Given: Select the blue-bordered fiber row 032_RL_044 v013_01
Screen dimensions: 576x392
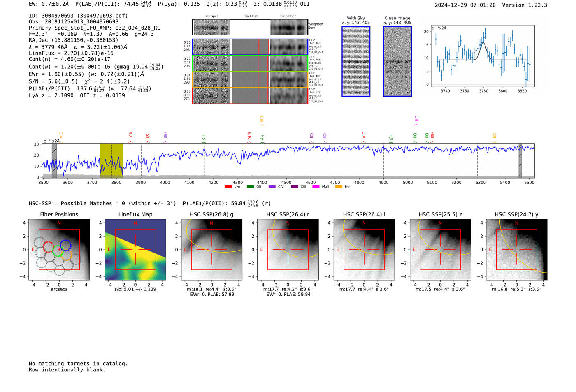Looking at the screenshot, I should (250, 47).
